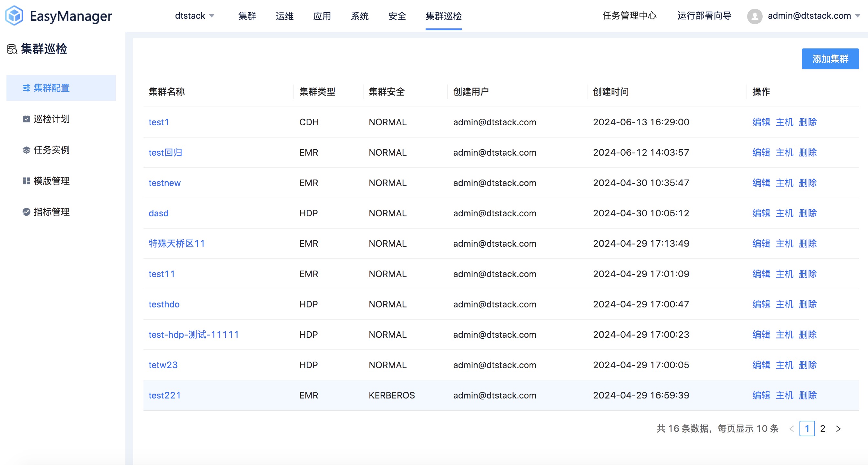
Task: Open the 运维 top menu
Action: pos(285,16)
